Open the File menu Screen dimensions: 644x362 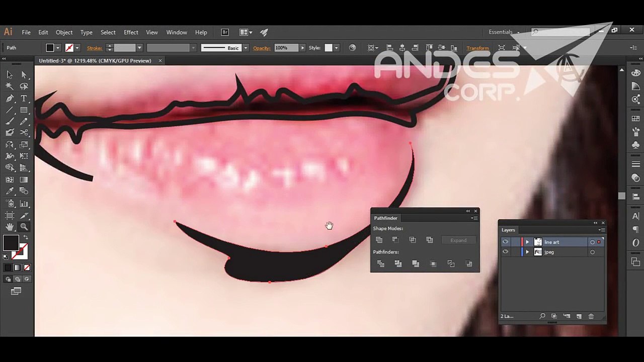26,32
